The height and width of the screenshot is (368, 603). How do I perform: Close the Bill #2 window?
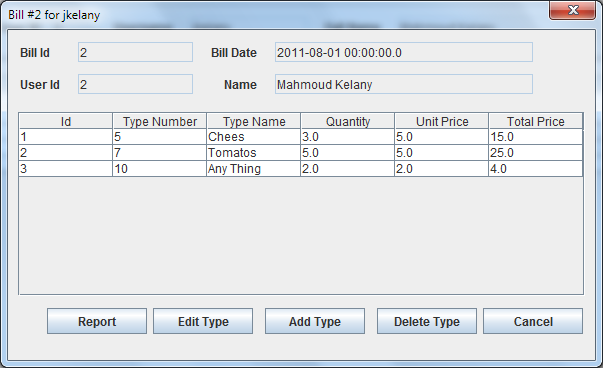point(573,10)
